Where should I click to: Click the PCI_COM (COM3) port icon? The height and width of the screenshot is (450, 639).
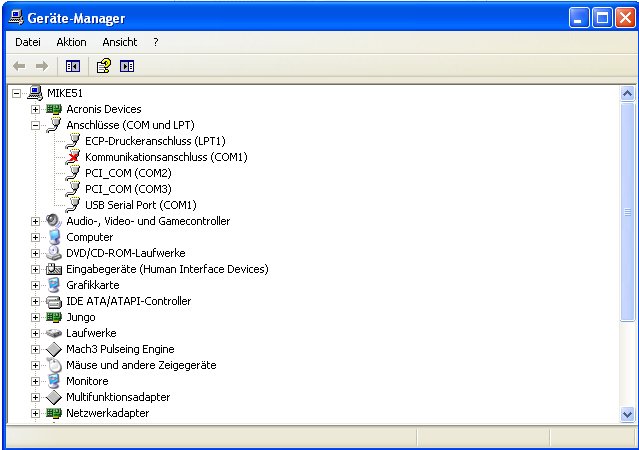(x=73, y=189)
